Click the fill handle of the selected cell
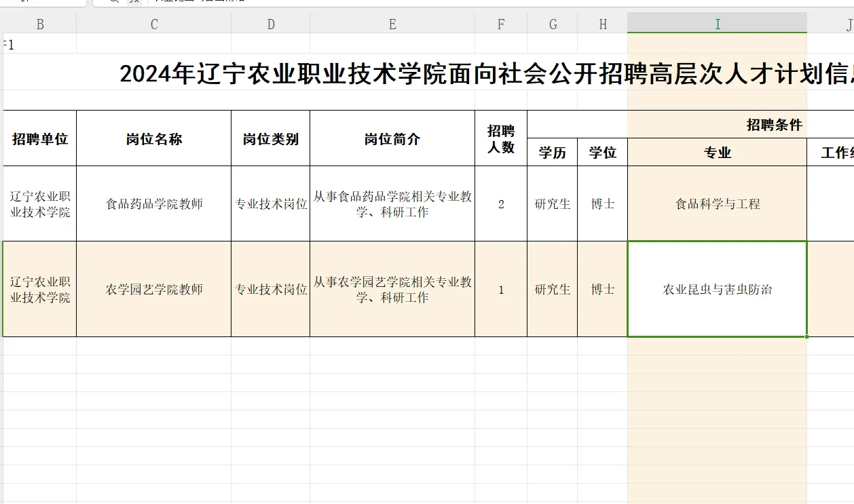Image resolution: width=854 pixels, height=504 pixels. [807, 336]
